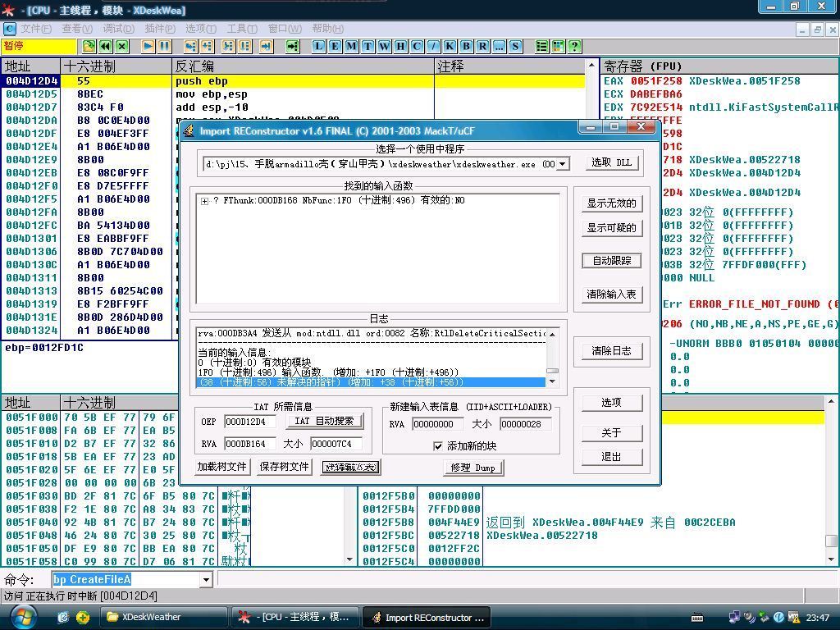Open the 工具(T) menu
Screen dimensions: 840x630
click(242, 29)
